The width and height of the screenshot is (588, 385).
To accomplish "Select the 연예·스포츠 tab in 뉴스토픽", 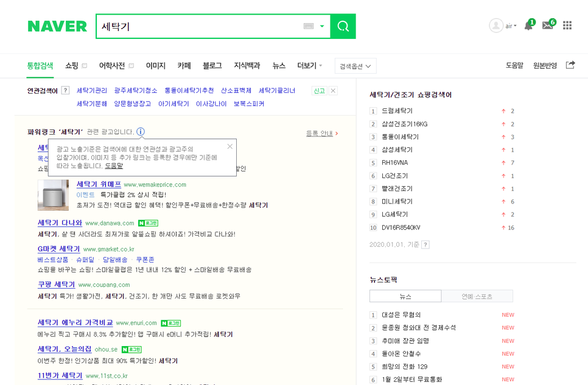I will click(x=477, y=296).
